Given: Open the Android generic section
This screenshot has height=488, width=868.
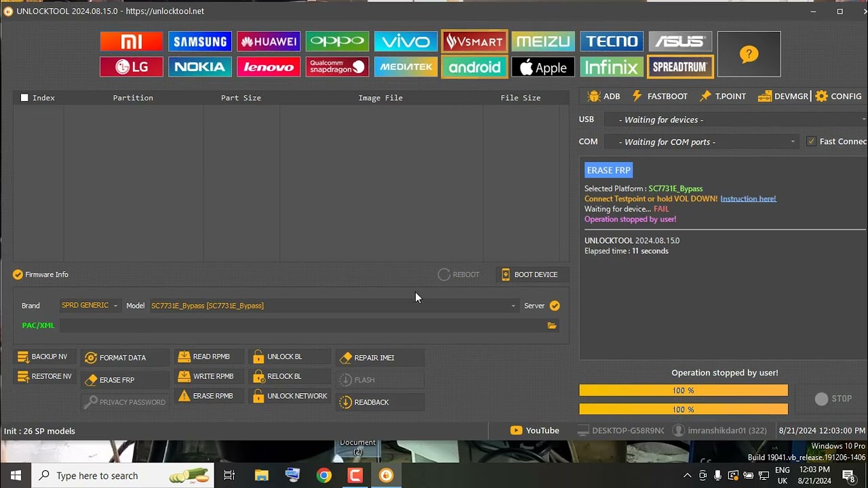Looking at the screenshot, I should tap(474, 67).
